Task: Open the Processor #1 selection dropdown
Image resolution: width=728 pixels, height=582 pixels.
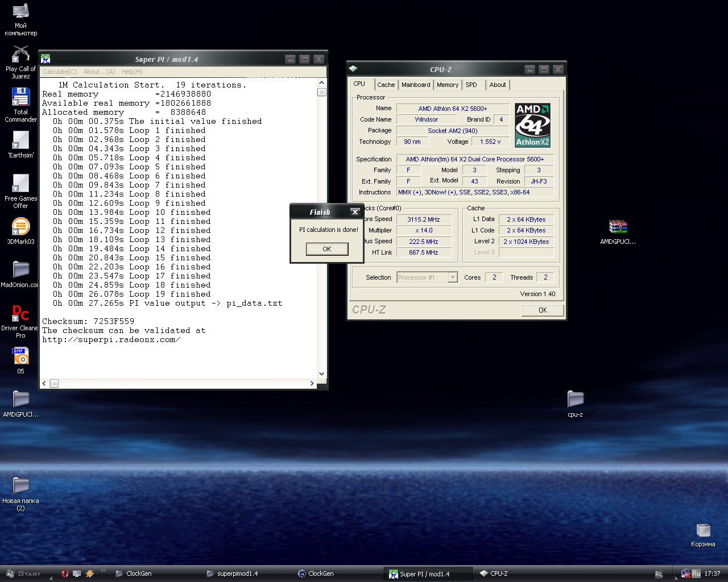Action: pyautogui.click(x=453, y=277)
